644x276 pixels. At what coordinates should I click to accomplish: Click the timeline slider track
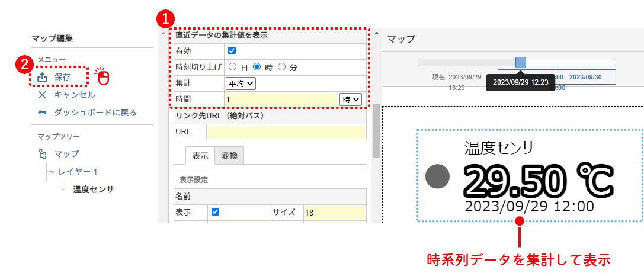(517, 62)
